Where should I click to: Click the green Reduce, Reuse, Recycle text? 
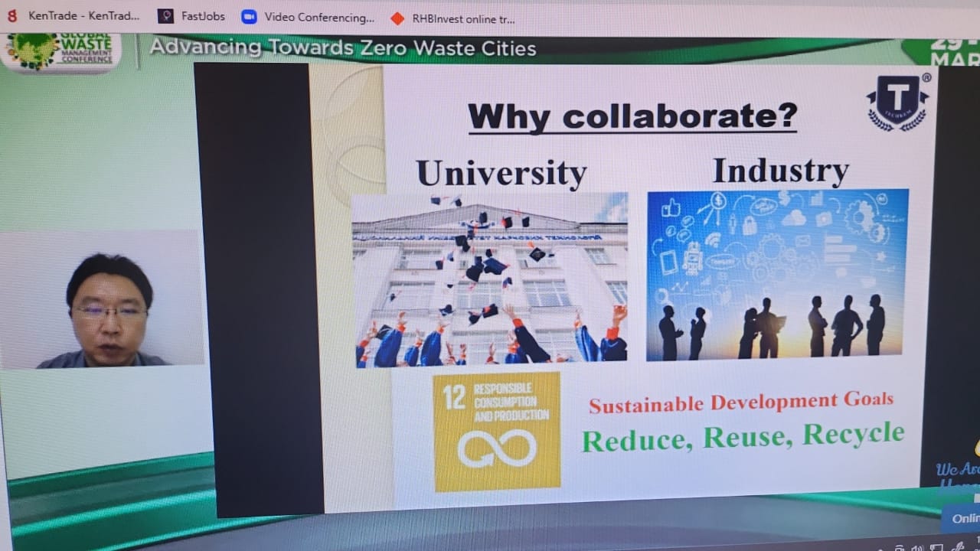[x=743, y=438]
